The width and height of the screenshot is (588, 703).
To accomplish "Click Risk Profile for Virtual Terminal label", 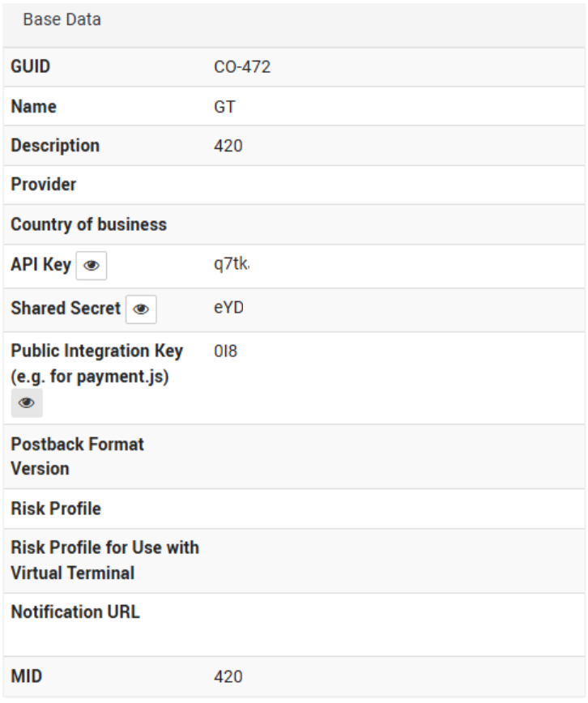I will 105,561.
